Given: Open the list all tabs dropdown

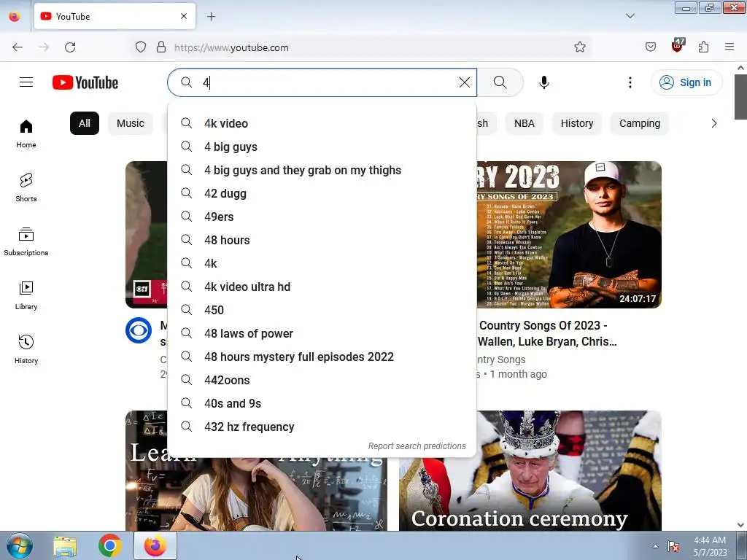Looking at the screenshot, I should tap(630, 16).
